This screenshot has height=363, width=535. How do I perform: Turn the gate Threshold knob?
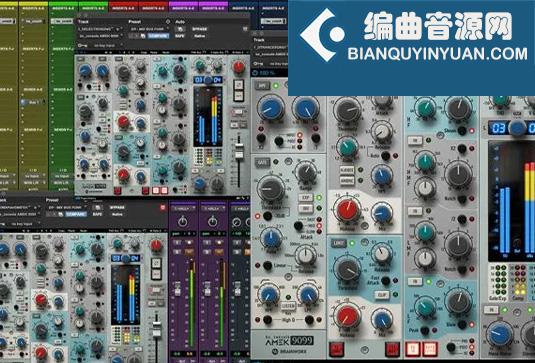point(271,189)
